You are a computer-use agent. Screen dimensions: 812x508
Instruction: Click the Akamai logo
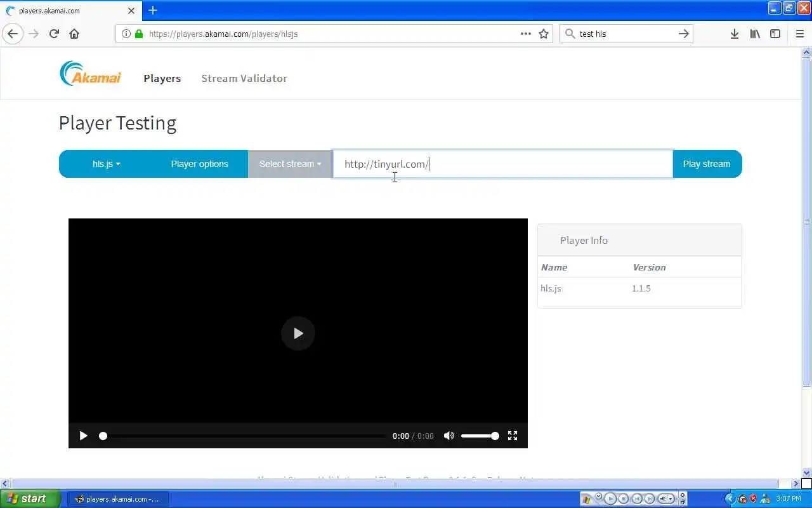90,74
